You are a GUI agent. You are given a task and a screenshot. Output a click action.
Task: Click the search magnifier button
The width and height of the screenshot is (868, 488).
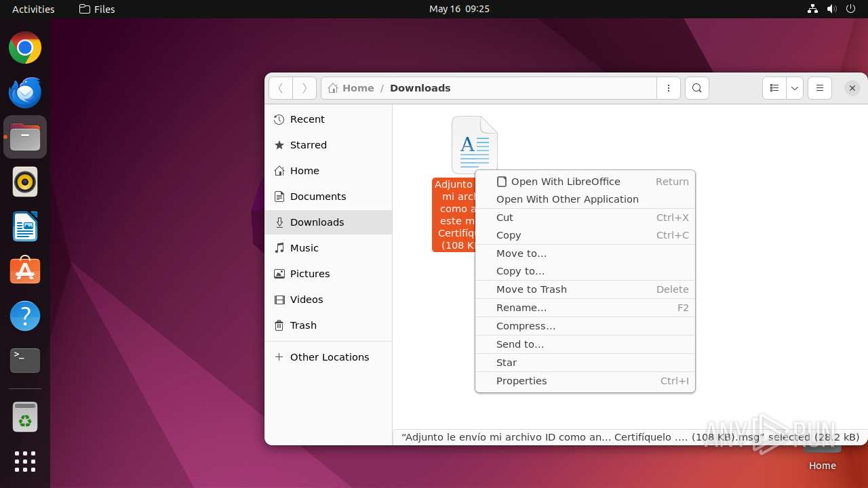click(697, 88)
